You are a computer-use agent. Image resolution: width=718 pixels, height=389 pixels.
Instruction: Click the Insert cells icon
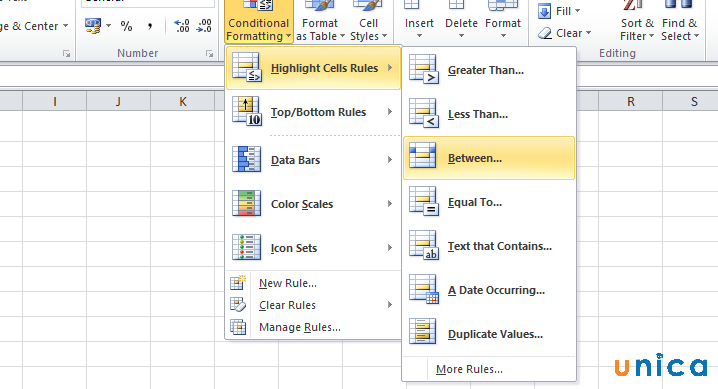(x=411, y=5)
